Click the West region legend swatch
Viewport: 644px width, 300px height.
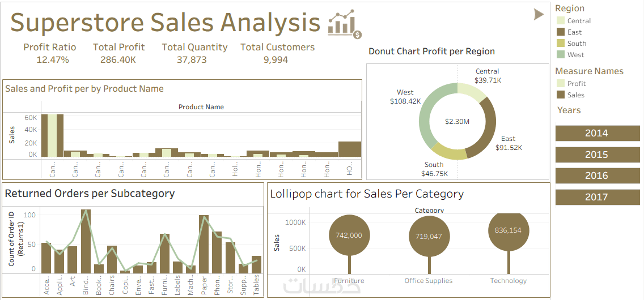tap(561, 55)
